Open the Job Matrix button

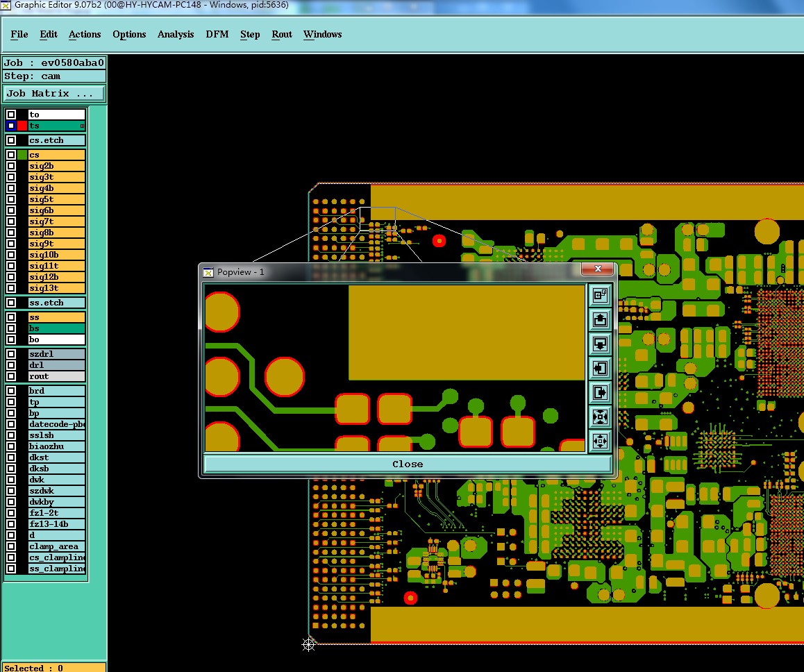coord(54,93)
